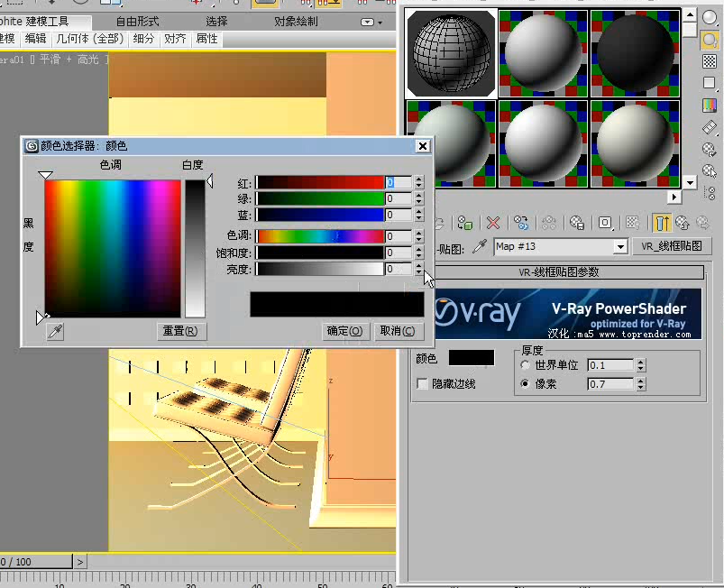Click 世界单位 thickness spinner arrows
Viewport: 724px width, 588px height.
tap(640, 365)
